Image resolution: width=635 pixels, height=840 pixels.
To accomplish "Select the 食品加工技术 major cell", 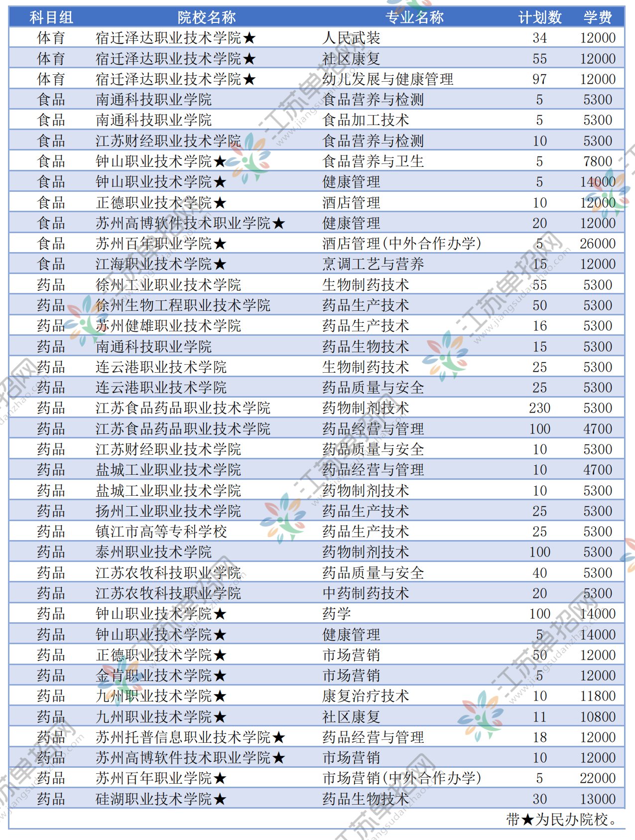I will click(x=366, y=120).
